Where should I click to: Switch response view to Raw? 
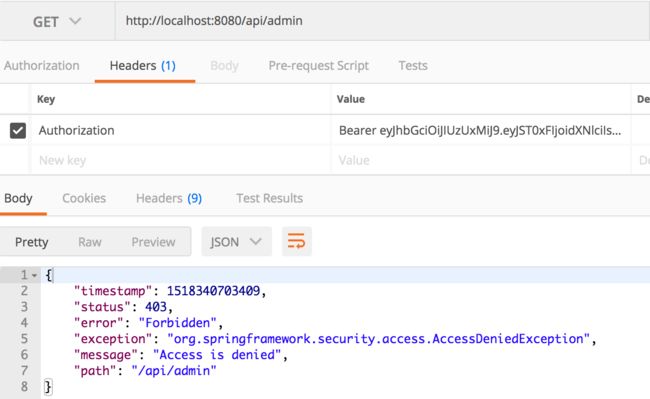[x=90, y=242]
